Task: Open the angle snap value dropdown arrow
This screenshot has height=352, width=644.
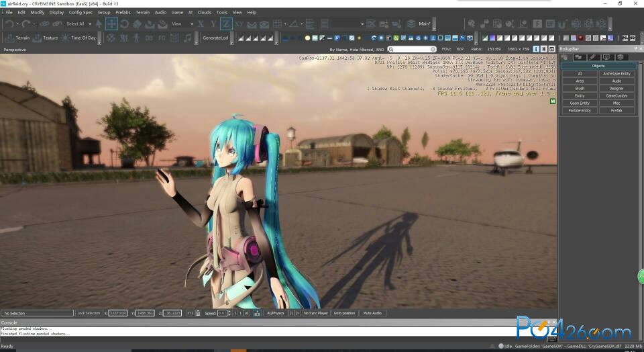Action: [x=301, y=24]
